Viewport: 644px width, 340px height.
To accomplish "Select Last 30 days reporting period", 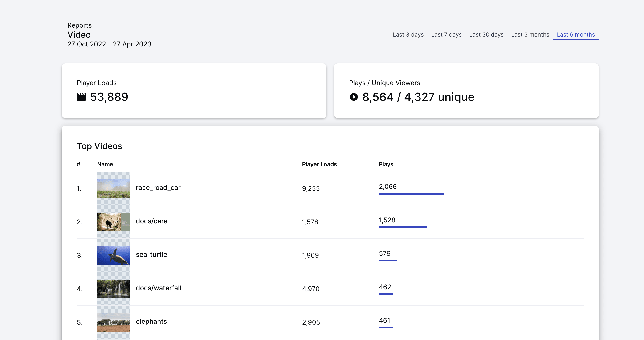I will pyautogui.click(x=486, y=34).
